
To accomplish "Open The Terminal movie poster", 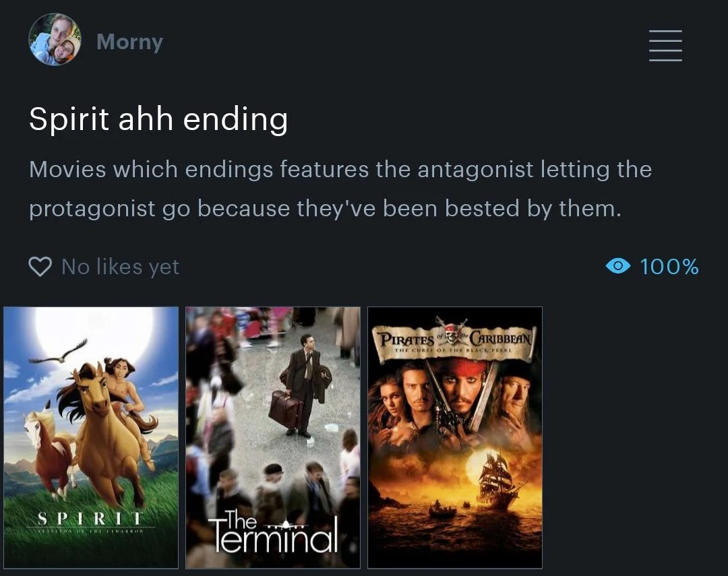I will [x=273, y=437].
